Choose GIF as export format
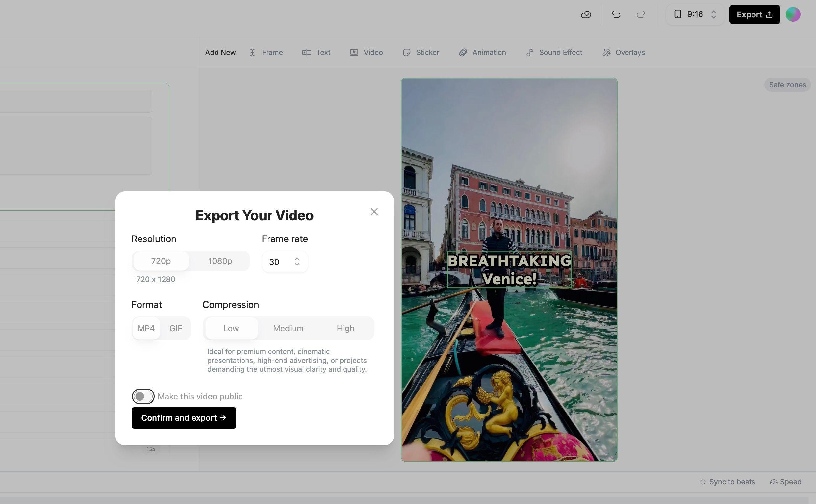The width and height of the screenshot is (816, 504). pos(176,328)
